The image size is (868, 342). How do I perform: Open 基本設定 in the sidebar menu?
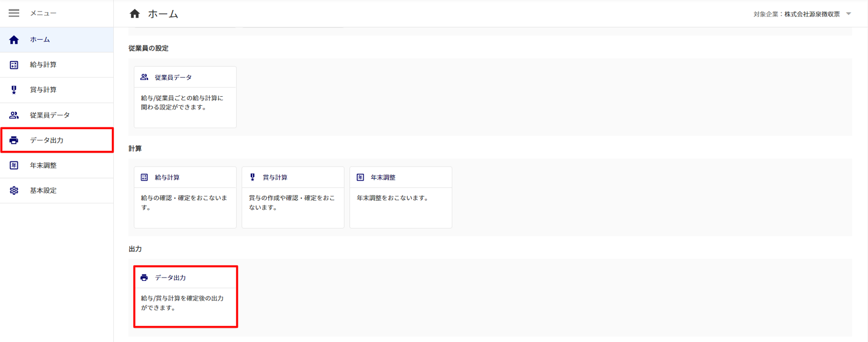[x=57, y=191]
